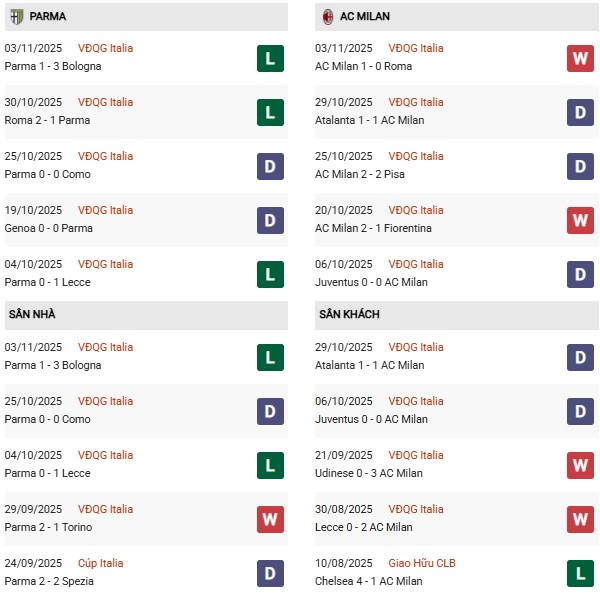This screenshot has height=593, width=600.
Task: Click date 20/10/2025 in AC Milan list
Action: point(344,210)
